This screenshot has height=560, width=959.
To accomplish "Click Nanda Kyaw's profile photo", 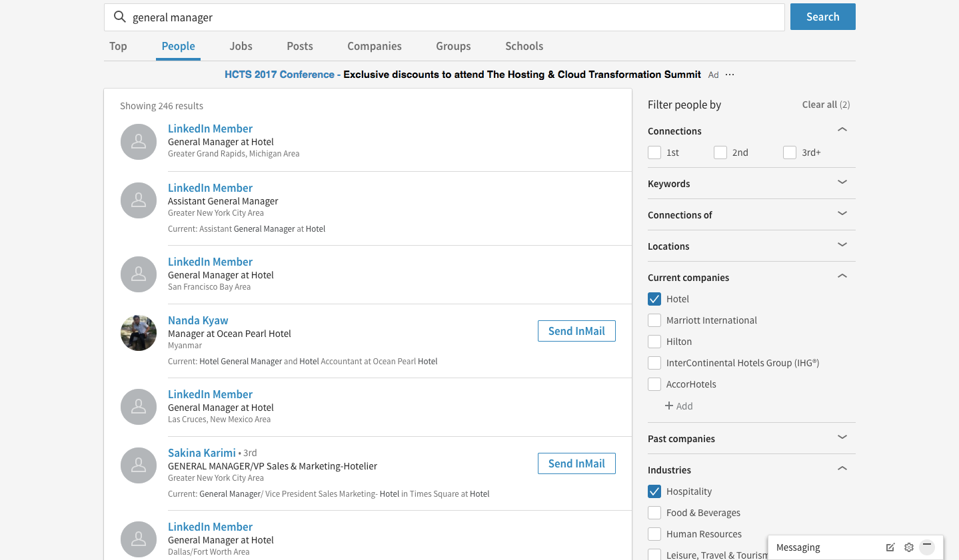I will (x=139, y=333).
